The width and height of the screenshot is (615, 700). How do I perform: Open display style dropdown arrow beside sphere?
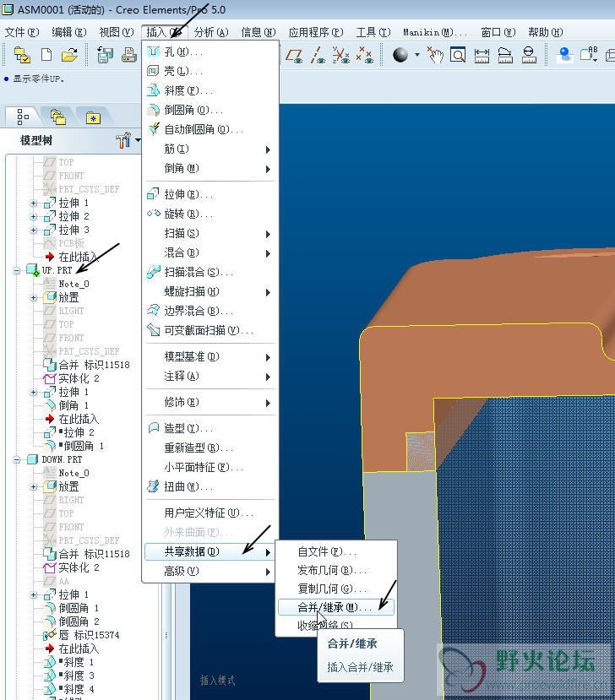click(x=417, y=55)
